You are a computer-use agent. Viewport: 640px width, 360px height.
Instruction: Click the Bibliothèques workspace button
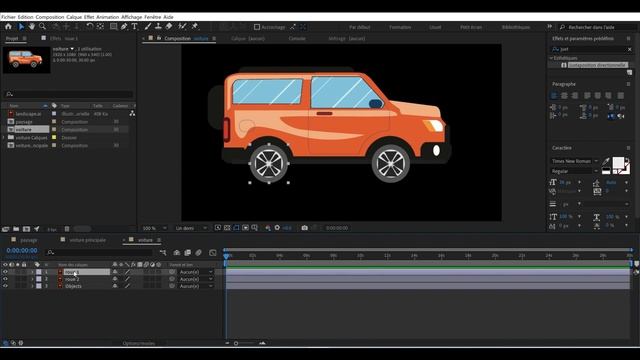tap(516, 27)
